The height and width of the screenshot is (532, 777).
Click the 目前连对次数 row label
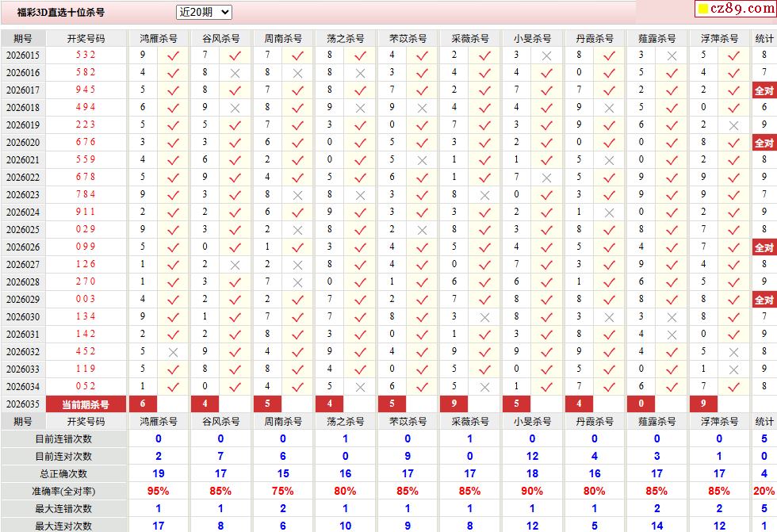[x=63, y=456]
